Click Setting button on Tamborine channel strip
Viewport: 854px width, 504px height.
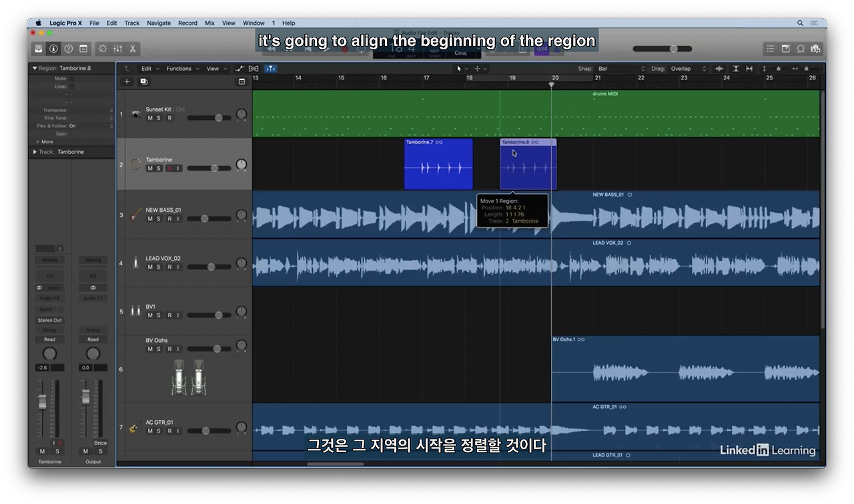(x=49, y=260)
